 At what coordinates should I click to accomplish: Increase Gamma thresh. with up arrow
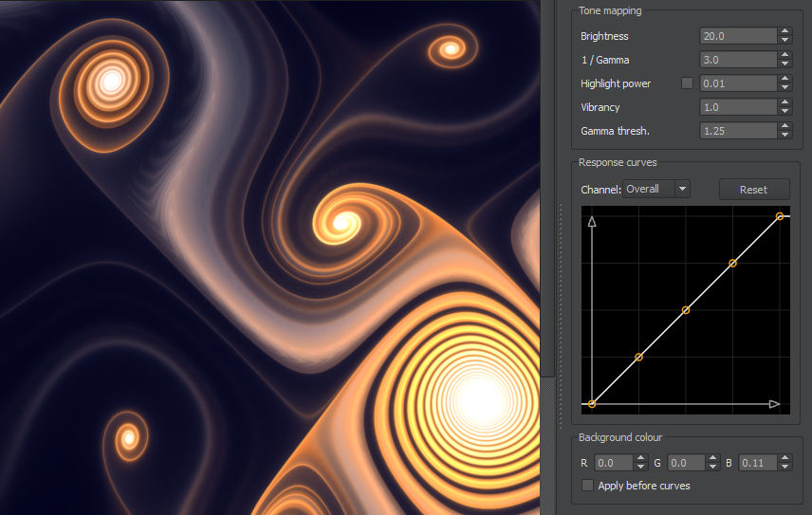click(x=785, y=127)
